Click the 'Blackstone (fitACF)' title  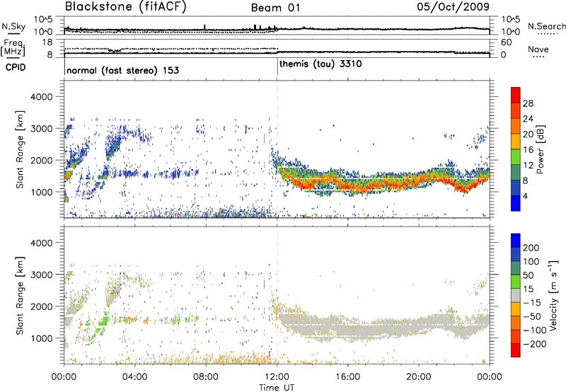(x=125, y=6)
